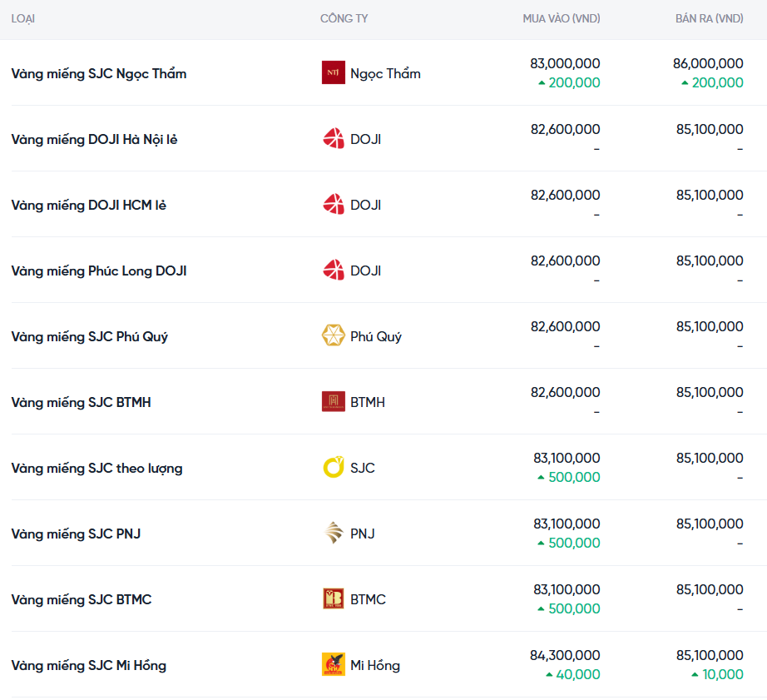
Task: Click the SJC company name
Action: [363, 468]
